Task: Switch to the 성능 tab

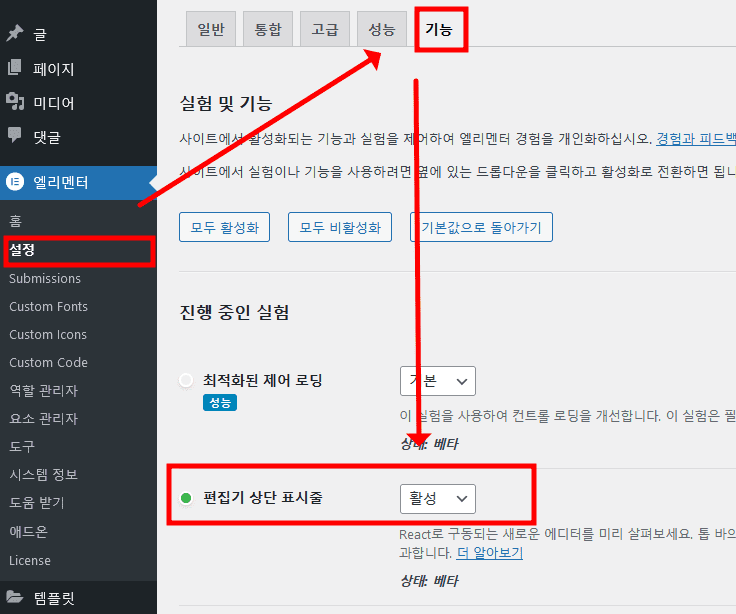Action: [x=382, y=29]
